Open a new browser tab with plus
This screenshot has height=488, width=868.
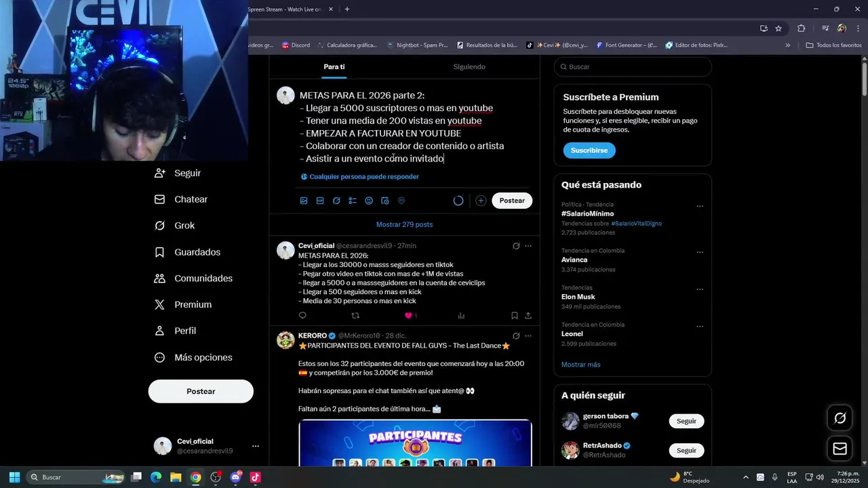click(347, 9)
